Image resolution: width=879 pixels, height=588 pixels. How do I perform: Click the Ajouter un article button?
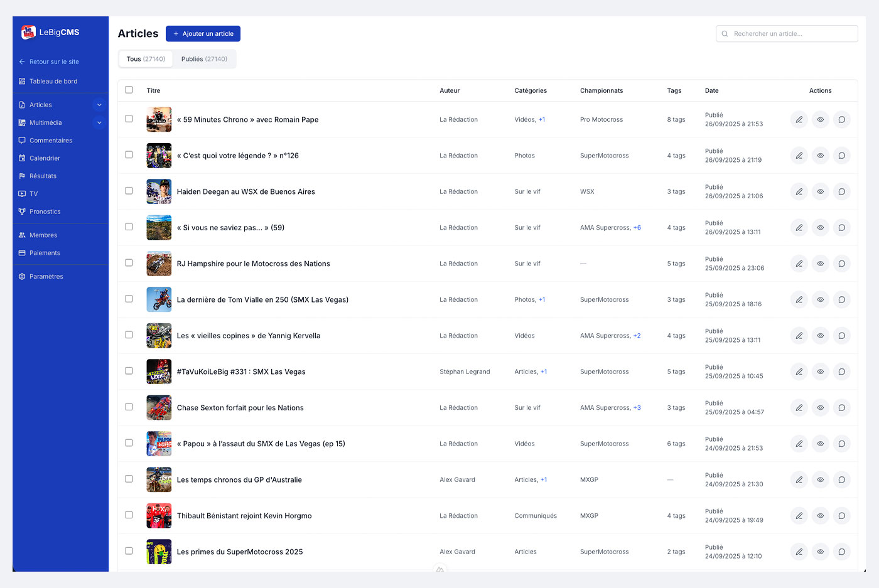pyautogui.click(x=203, y=34)
